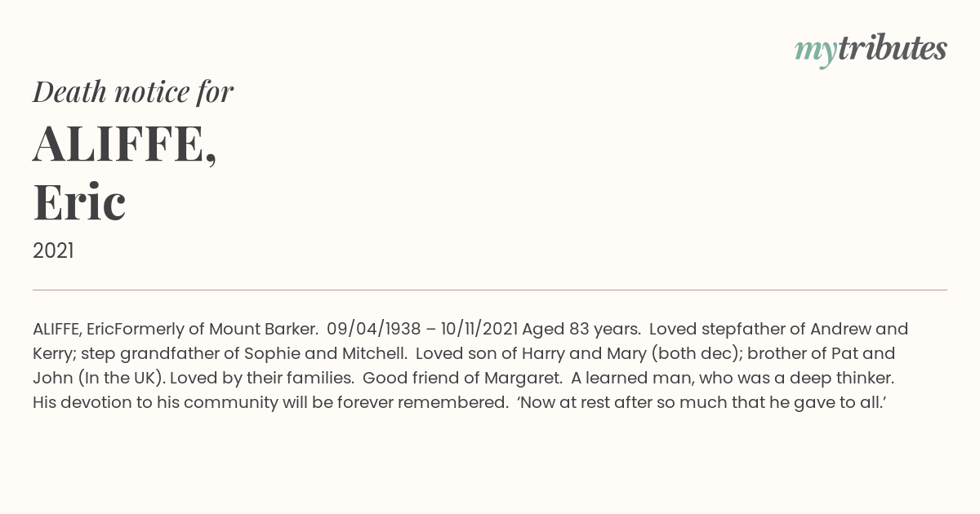
Task: Click the 'Death notice for' heading
Action: (x=133, y=92)
